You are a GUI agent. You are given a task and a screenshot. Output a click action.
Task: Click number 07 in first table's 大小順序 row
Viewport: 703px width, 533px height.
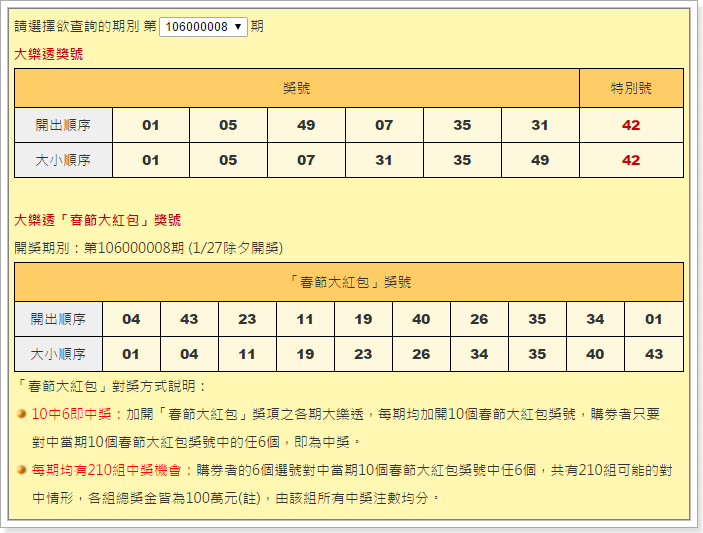(306, 160)
